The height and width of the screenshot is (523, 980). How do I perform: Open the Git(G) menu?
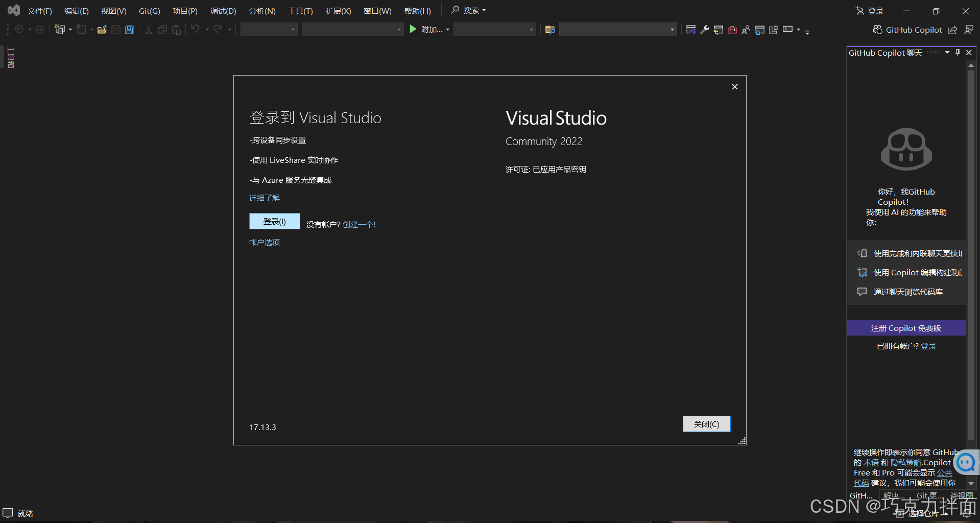pyautogui.click(x=150, y=11)
